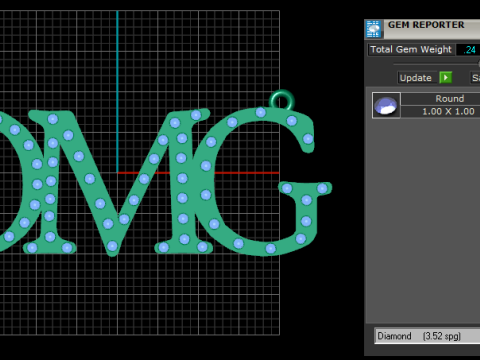Viewport: 480px width, 360px height.
Task: Click the "Total Gem Weight" label
Action: point(411,49)
